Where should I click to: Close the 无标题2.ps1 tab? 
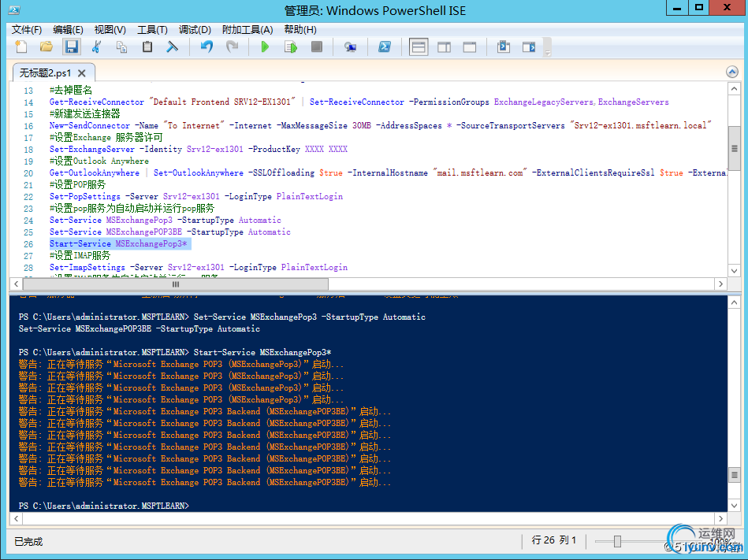(x=81, y=73)
